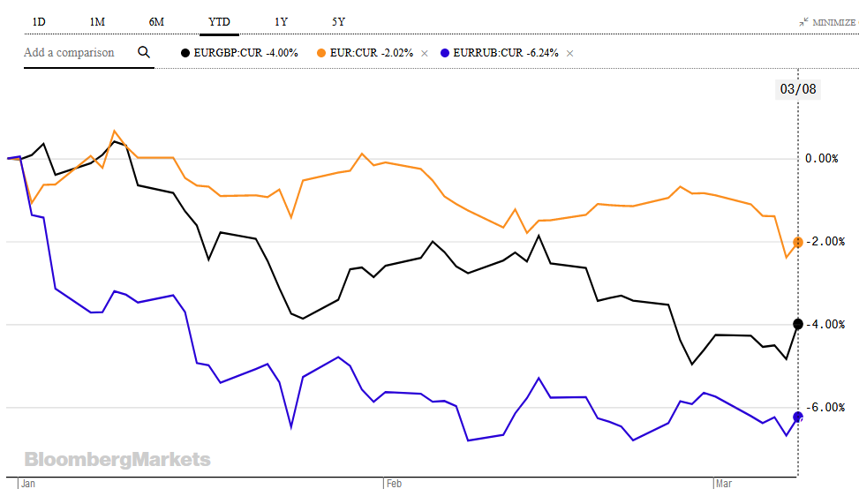Click the search magnifier icon
This screenshot has height=504, width=859.
(x=145, y=52)
